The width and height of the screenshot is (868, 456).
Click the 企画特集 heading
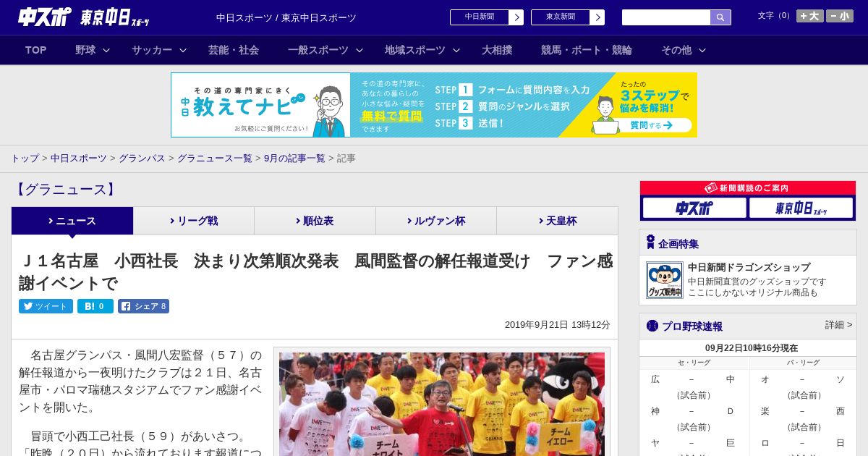(x=678, y=244)
